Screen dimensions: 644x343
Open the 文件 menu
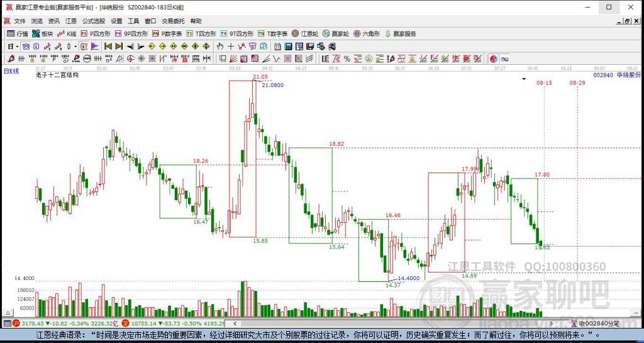click(19, 21)
